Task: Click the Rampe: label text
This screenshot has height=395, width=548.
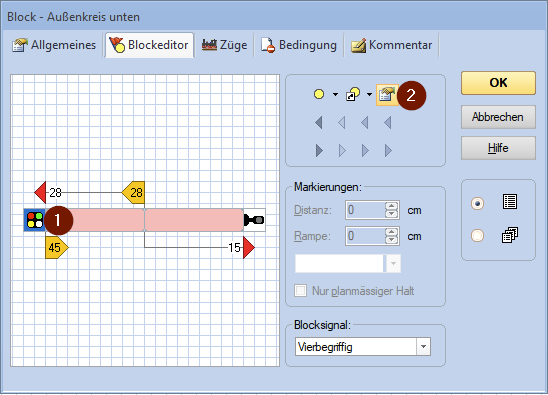Action: [x=312, y=236]
